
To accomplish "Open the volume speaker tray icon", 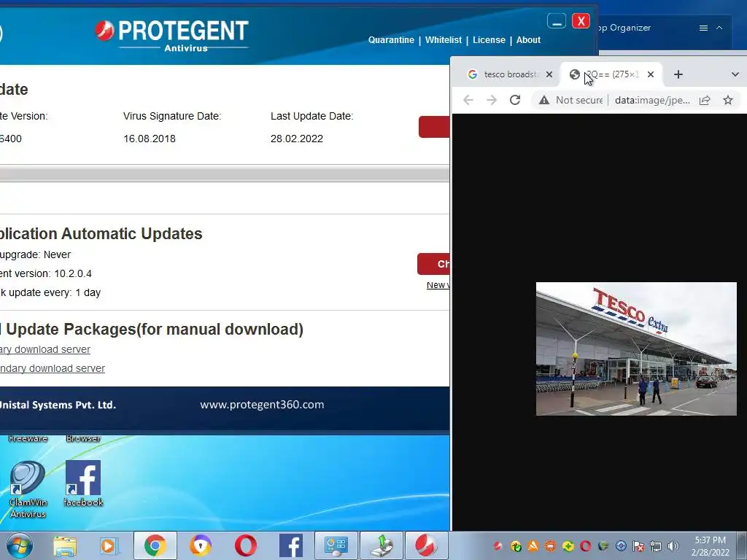I will (673, 546).
